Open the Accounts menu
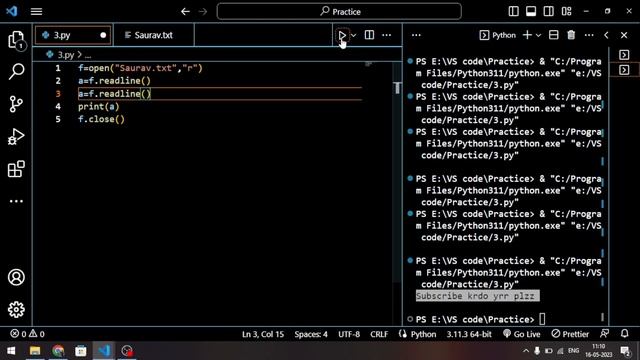Image resolution: width=640 pixels, height=360 pixels. [16, 278]
